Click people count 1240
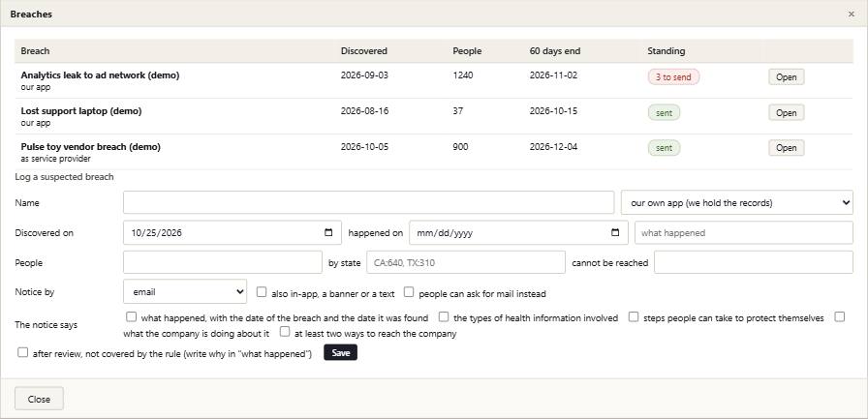This screenshot has height=419, width=868. point(463,75)
